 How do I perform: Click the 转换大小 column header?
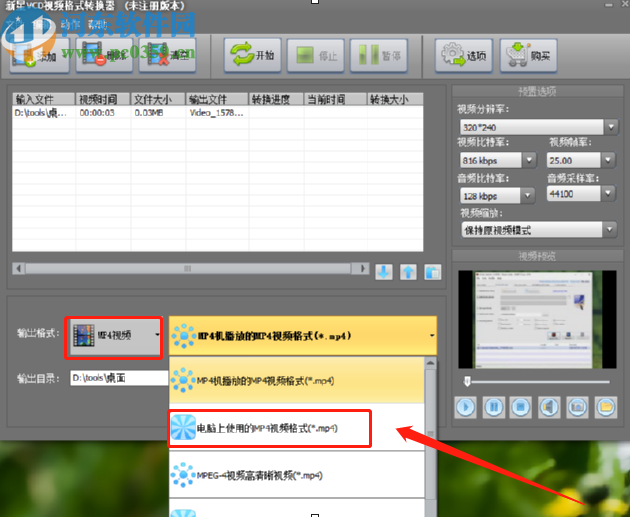point(395,99)
